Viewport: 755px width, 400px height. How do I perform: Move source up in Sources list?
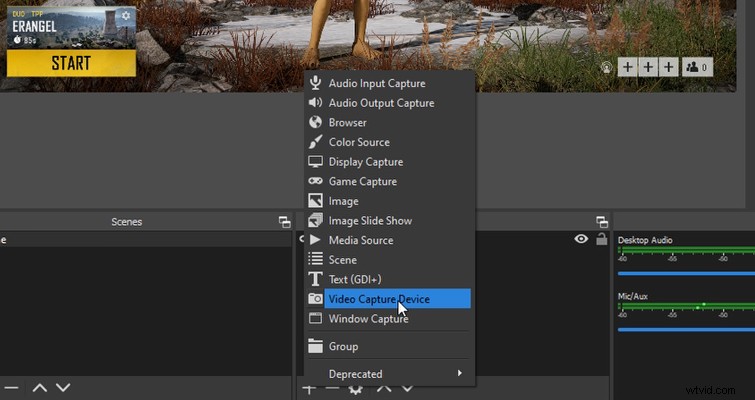[x=384, y=388]
